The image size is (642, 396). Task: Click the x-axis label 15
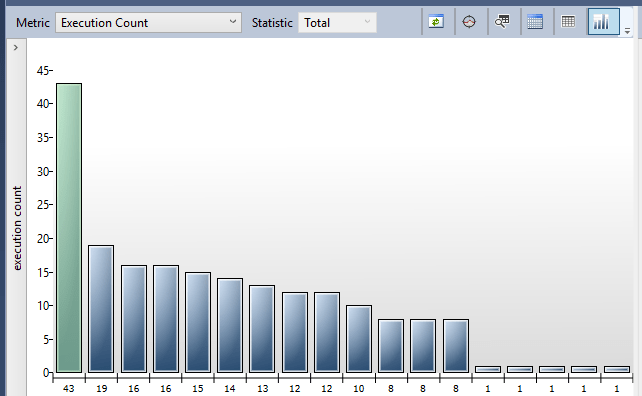pos(198,388)
